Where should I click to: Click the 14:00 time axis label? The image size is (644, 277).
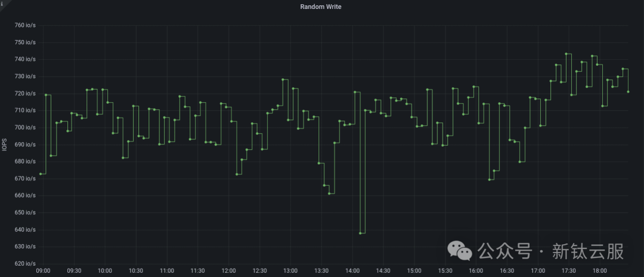352,271
